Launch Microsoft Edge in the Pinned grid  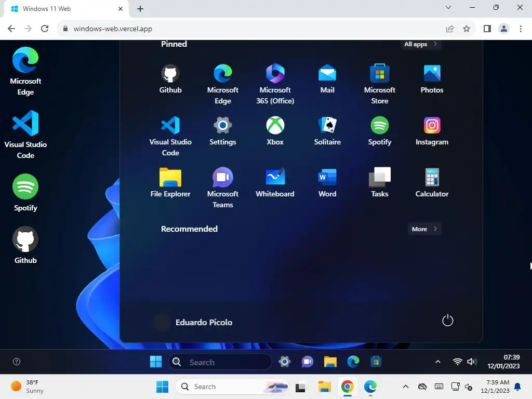pos(222,84)
